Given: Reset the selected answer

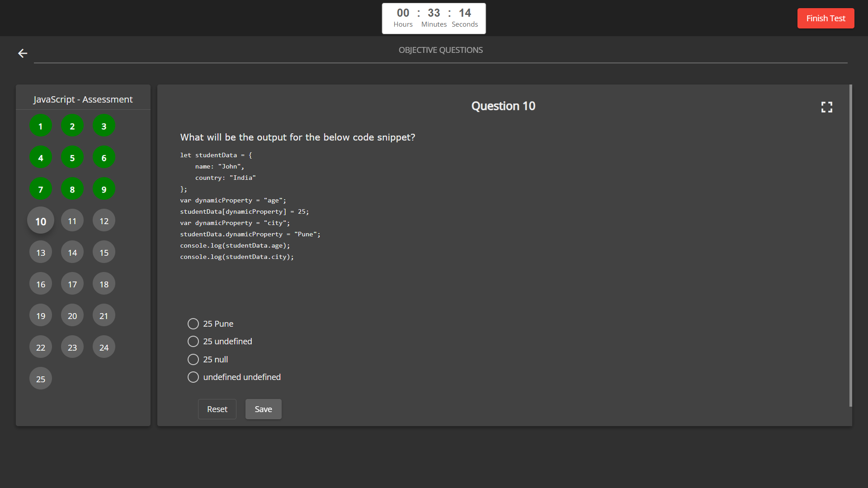Looking at the screenshot, I should click(217, 409).
